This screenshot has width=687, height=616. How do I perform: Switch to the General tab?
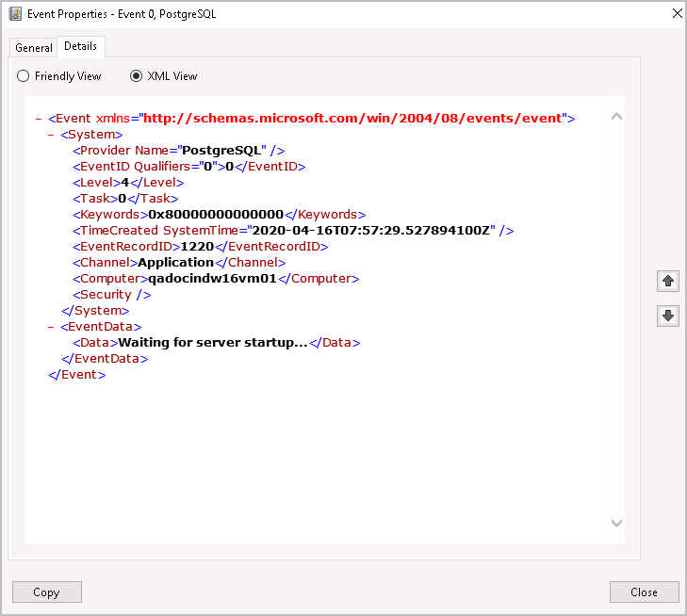tap(34, 48)
